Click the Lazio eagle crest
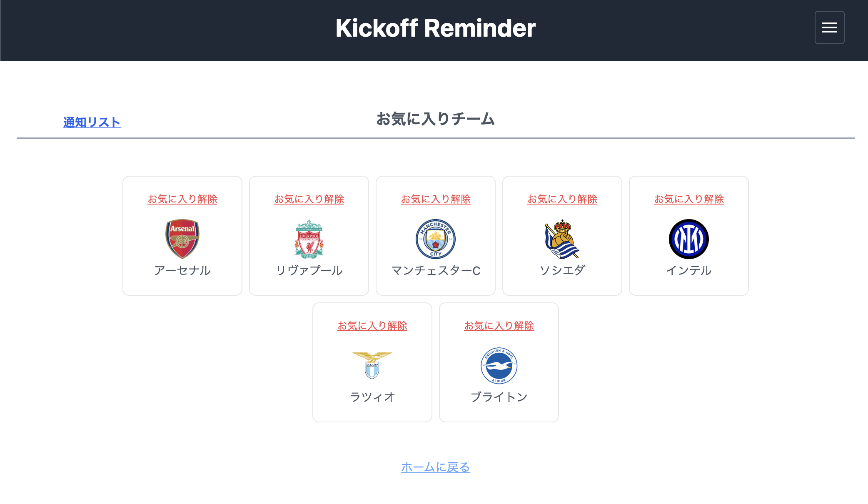This screenshot has width=868, height=504. 372,365
